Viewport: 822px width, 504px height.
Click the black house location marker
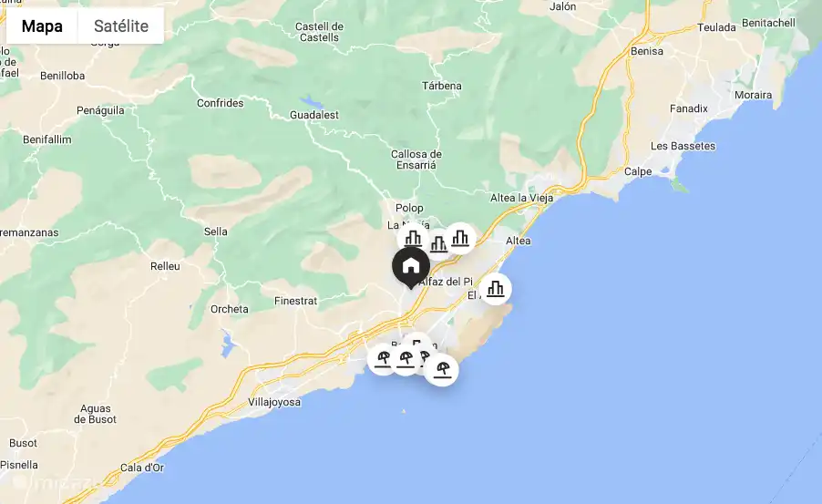click(x=411, y=267)
